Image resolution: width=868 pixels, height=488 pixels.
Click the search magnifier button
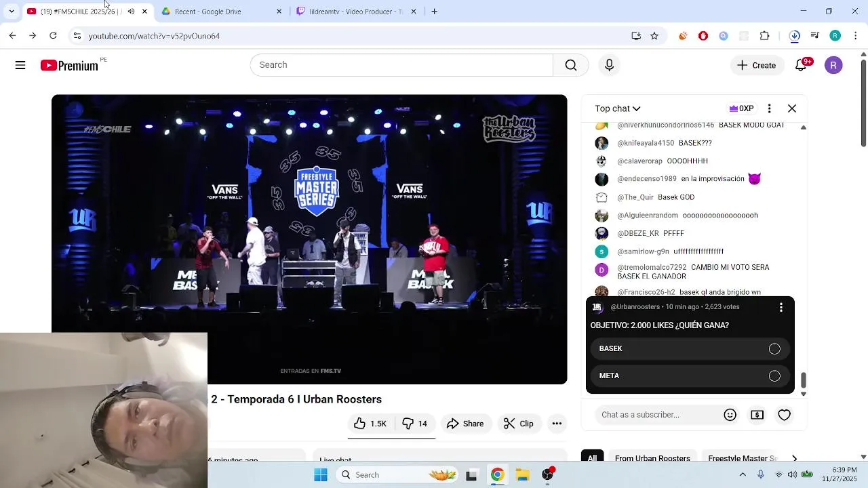571,65
